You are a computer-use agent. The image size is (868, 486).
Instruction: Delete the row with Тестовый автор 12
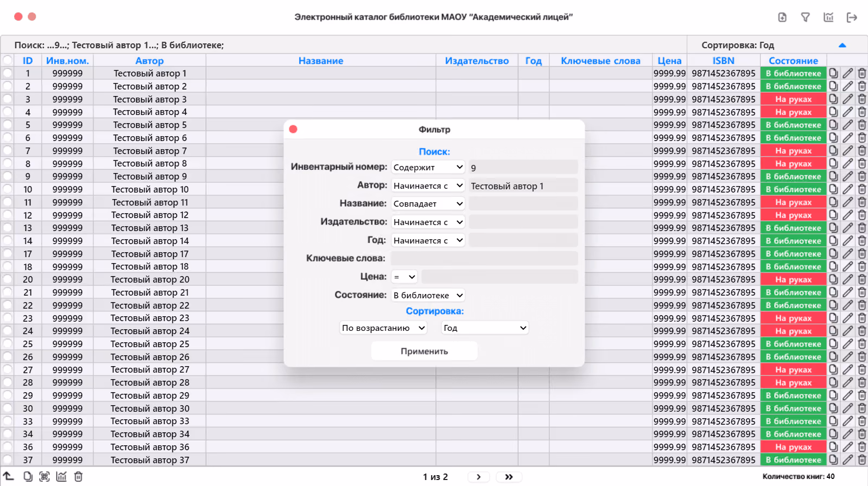click(x=861, y=215)
